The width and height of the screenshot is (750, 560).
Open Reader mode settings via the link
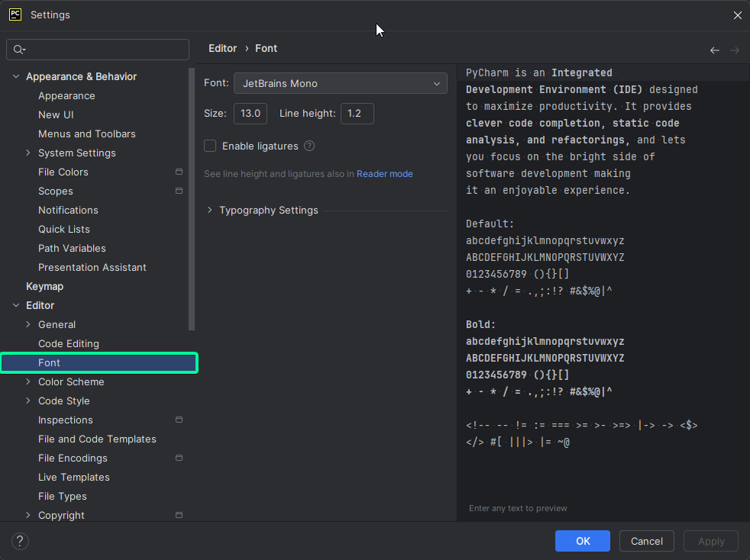tap(385, 173)
